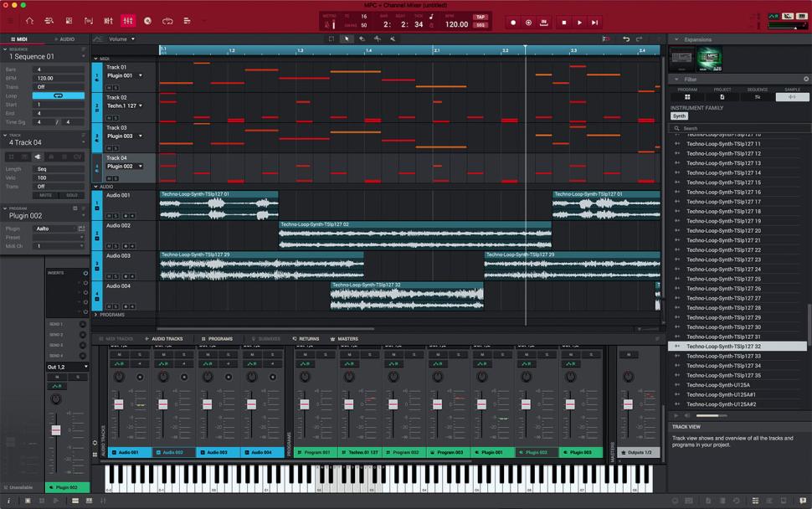Click the Play Start transport icon
This screenshot has height=509, width=812.
(x=595, y=23)
